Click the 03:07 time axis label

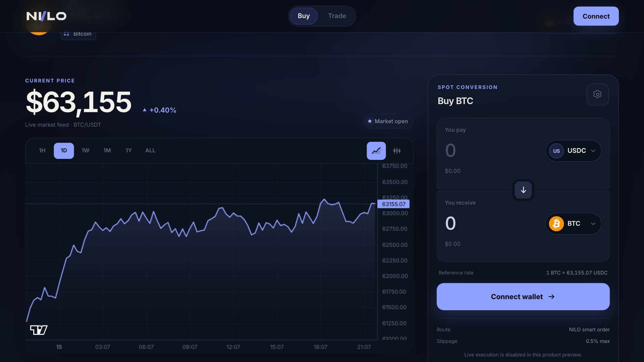(x=102, y=347)
